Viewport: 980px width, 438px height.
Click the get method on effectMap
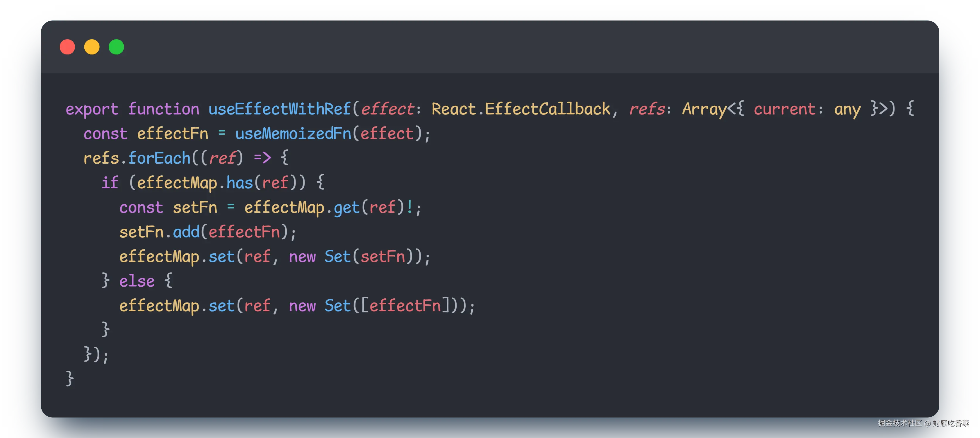(346, 208)
